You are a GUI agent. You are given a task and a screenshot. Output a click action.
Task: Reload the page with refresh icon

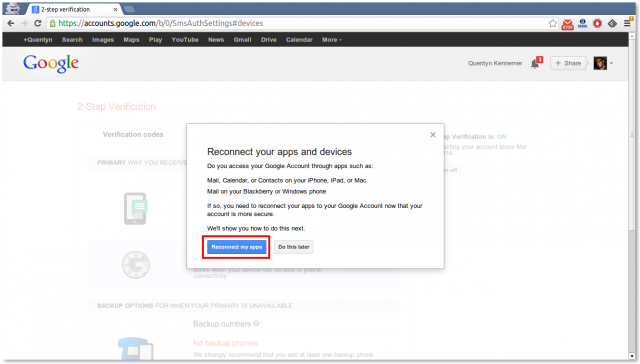[38, 23]
